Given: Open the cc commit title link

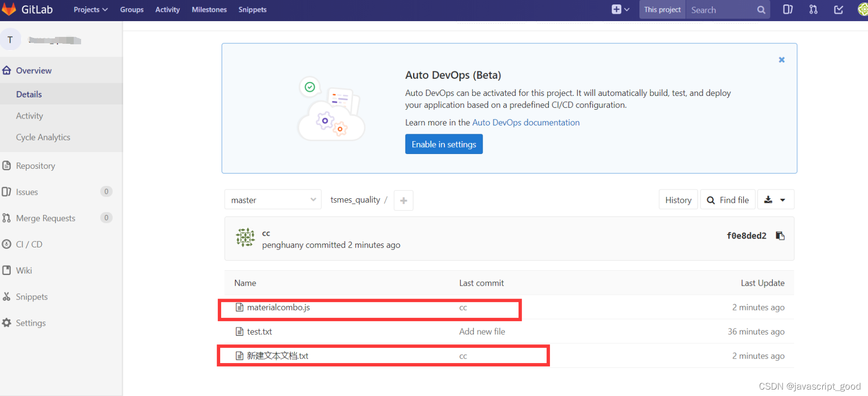Looking at the screenshot, I should (x=266, y=233).
